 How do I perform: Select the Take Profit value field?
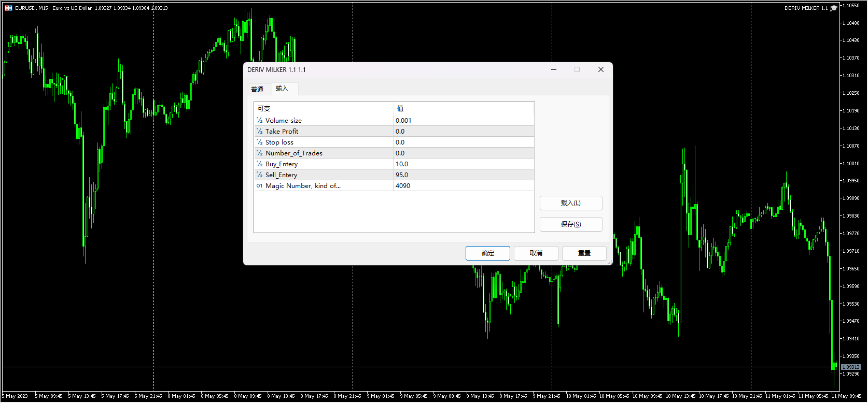(x=464, y=131)
